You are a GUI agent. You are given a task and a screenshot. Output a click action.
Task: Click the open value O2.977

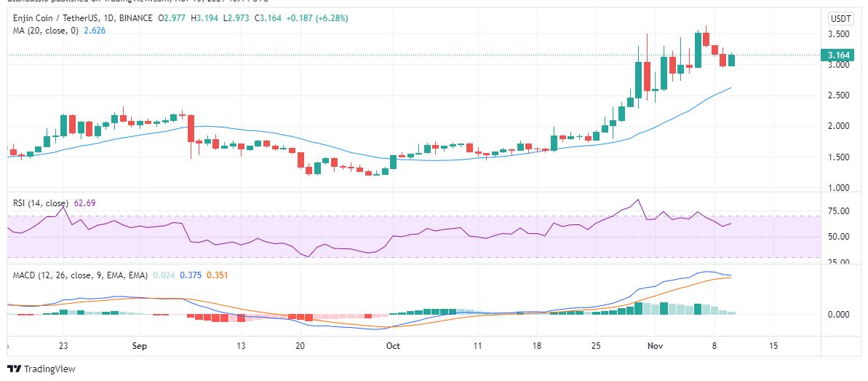click(172, 18)
